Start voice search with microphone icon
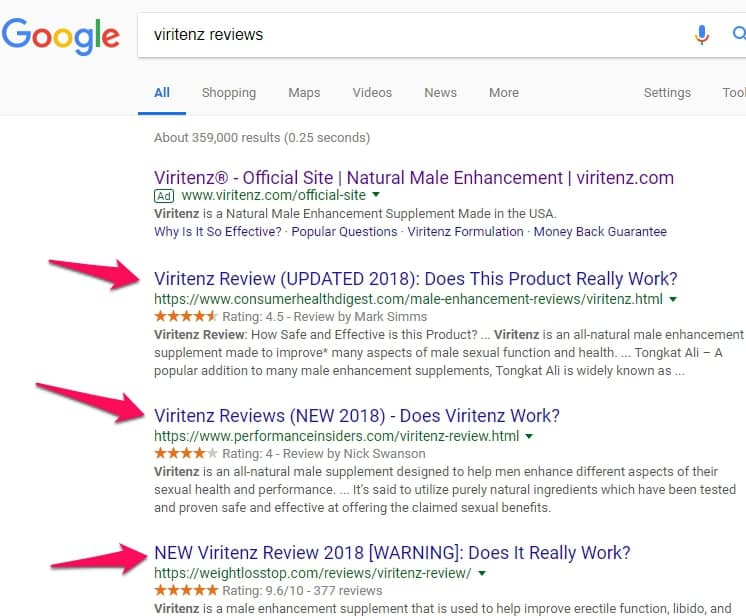The width and height of the screenshot is (746, 616). point(702,35)
